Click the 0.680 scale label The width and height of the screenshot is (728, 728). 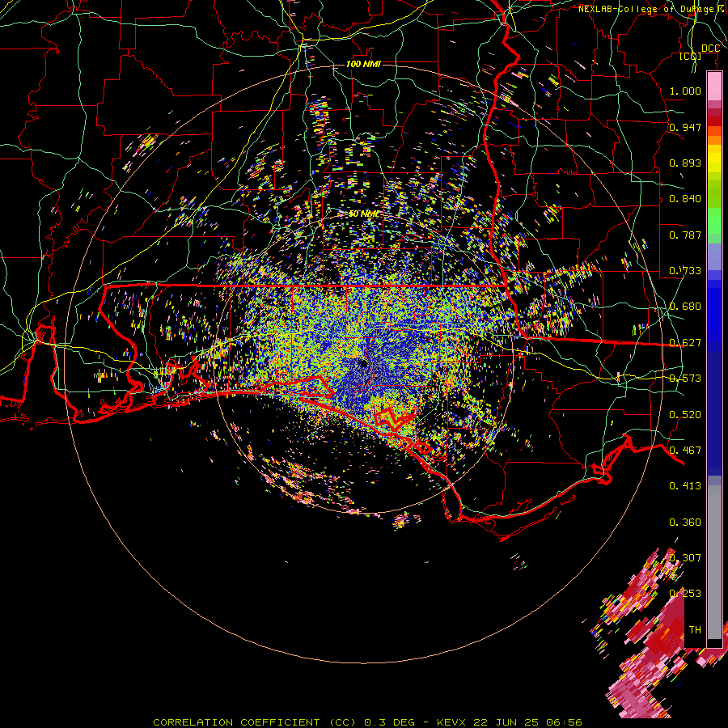(685, 306)
